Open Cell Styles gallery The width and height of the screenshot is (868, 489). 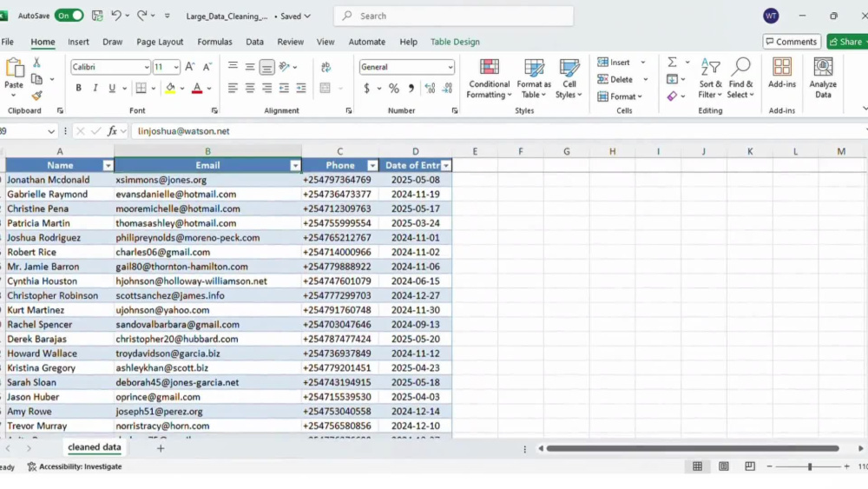569,79
